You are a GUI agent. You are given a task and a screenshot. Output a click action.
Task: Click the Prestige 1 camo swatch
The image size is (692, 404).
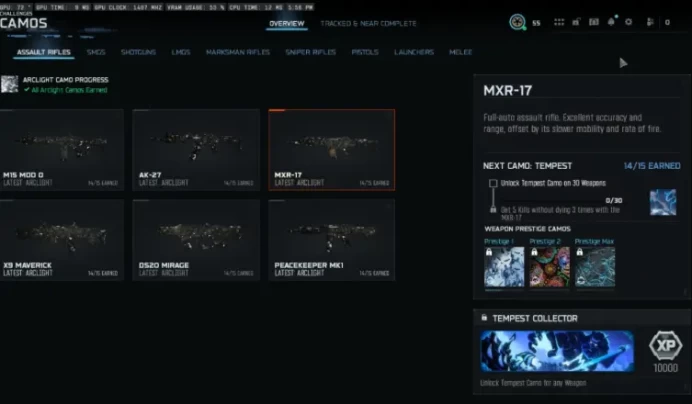504,267
